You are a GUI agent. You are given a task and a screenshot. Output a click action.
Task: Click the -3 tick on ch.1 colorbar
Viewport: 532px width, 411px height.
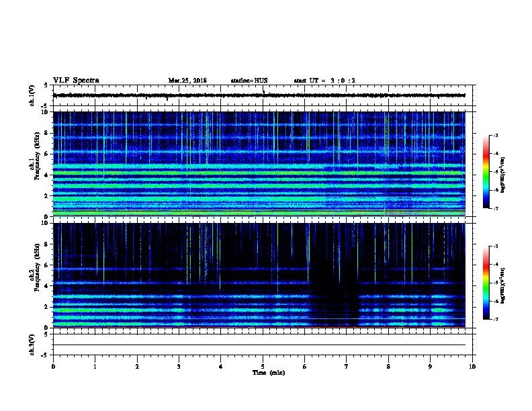point(496,136)
